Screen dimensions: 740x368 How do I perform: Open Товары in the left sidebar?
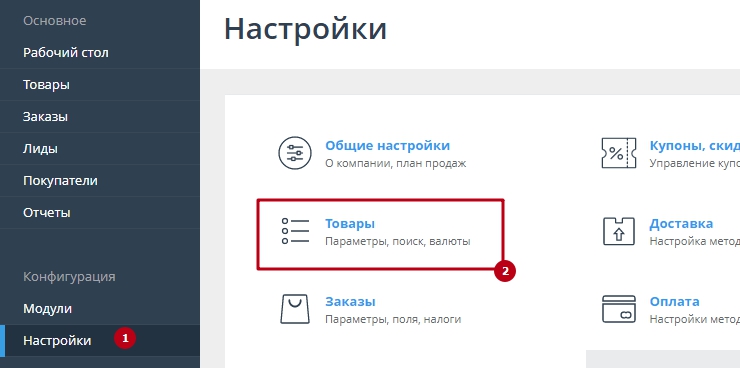tap(100, 84)
